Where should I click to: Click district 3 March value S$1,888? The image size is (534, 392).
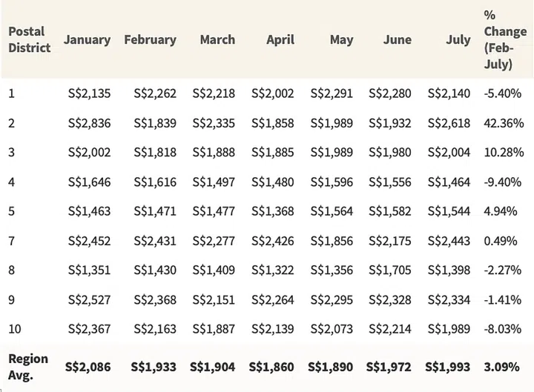214,152
